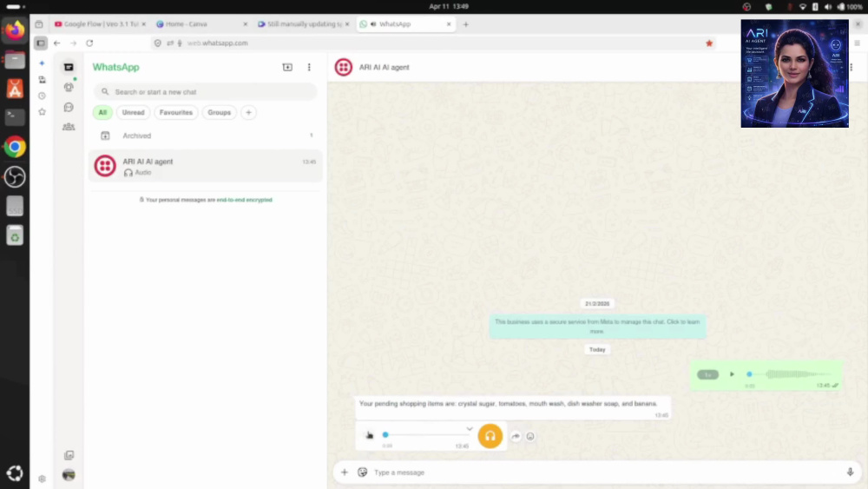Play the received audio message
Viewport: 868px width, 489px height.
tap(369, 435)
